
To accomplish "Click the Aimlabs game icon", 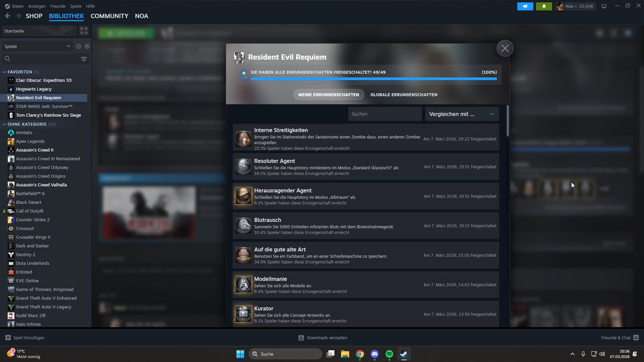I will pos(11,132).
